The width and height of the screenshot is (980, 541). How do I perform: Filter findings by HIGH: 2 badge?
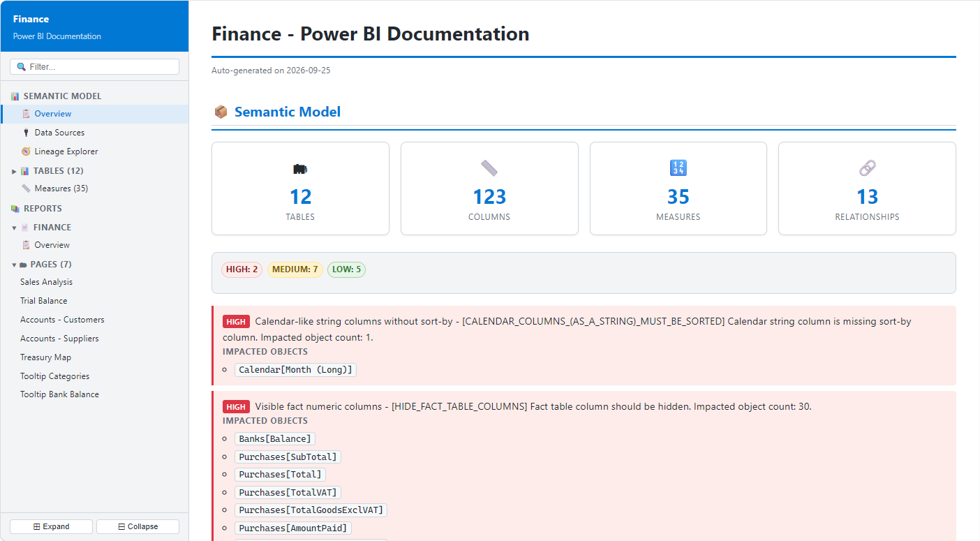click(x=242, y=269)
